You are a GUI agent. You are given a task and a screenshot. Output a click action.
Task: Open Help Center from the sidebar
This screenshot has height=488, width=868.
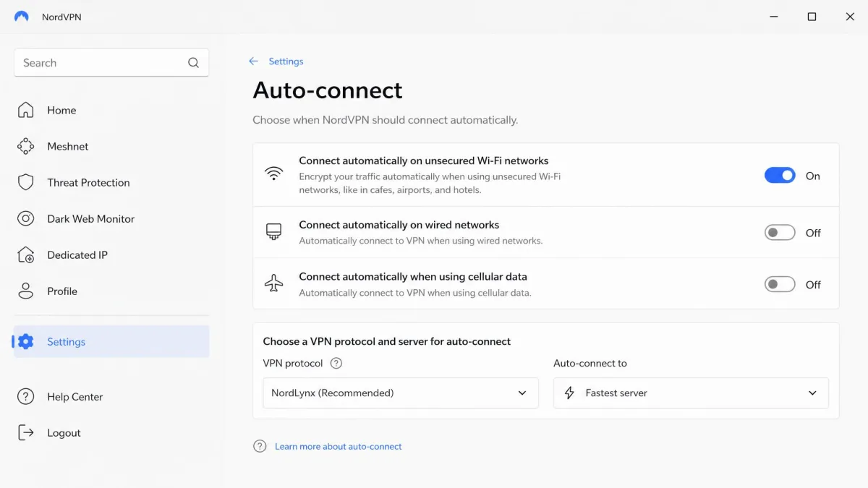tap(111, 396)
